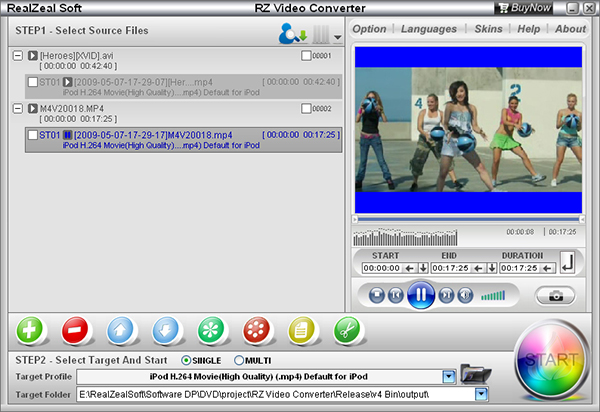Viewport: 600px width, 412px height.
Task: Select the MULTI radio button
Action: coord(239,360)
